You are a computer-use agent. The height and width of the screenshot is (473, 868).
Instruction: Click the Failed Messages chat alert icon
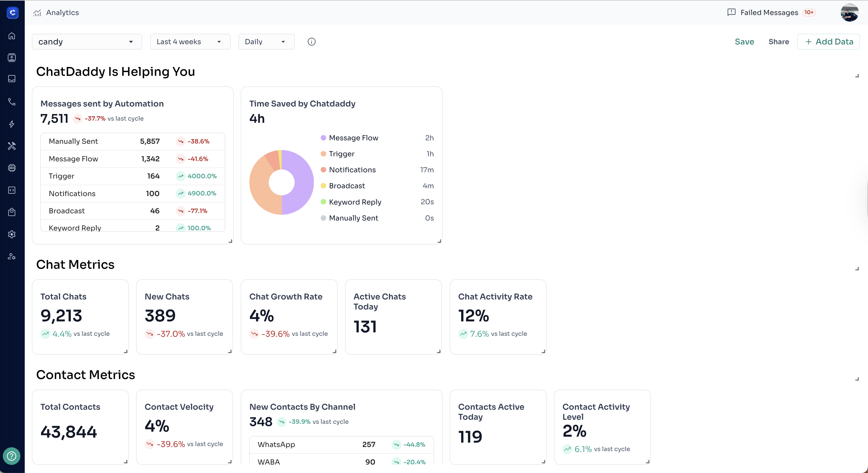click(731, 13)
